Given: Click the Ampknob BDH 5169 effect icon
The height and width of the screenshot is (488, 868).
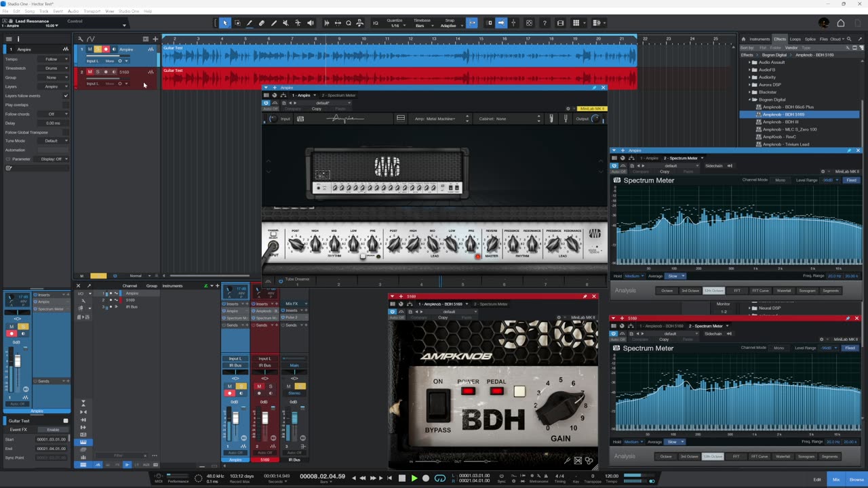Looking at the screenshot, I should coord(759,114).
